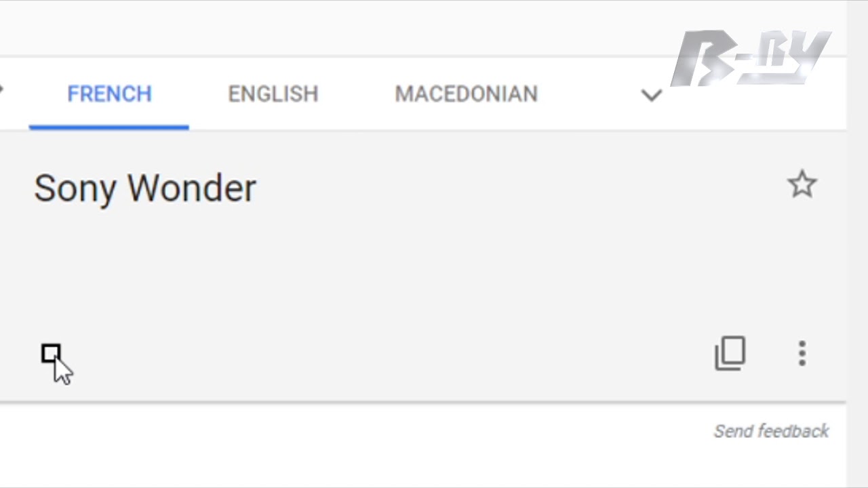Open the three-dot more options menu
The image size is (868, 488).
coord(802,353)
